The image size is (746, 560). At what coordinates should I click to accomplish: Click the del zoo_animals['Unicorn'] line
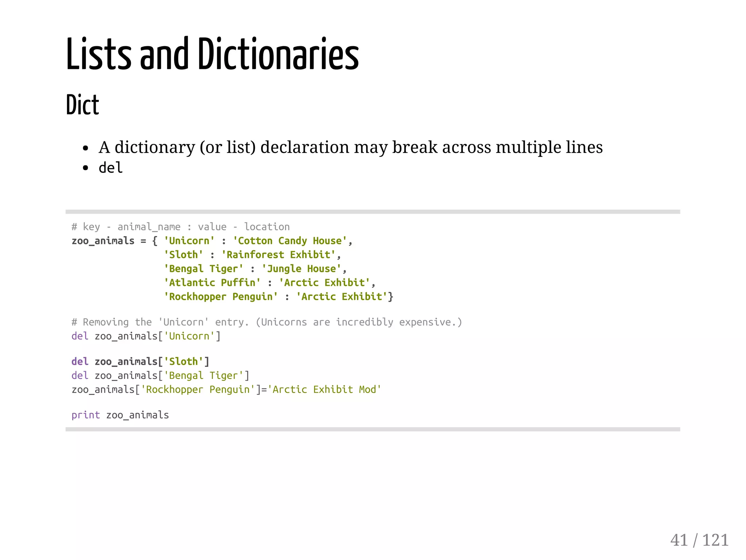pos(146,336)
